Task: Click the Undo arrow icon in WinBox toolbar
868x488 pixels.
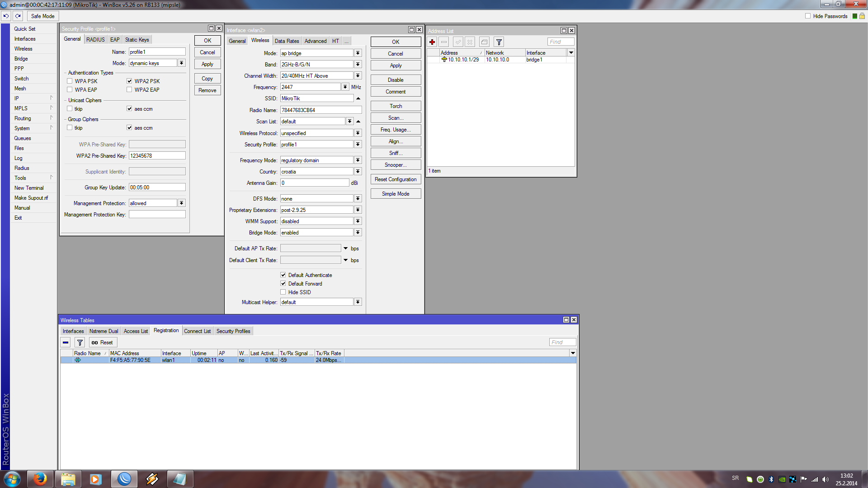Action: point(6,16)
